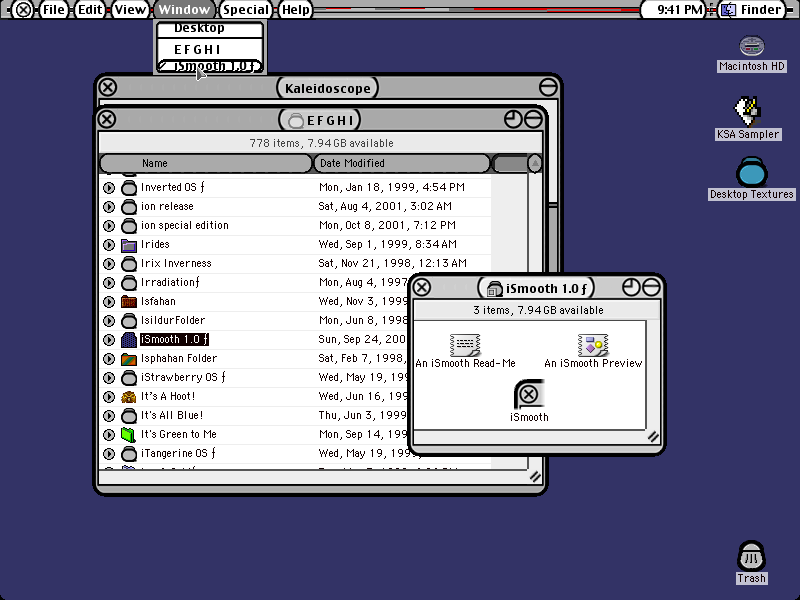Click the Irradiationƒ folder icon
Viewport: 800px width, 600px height.
[129, 283]
